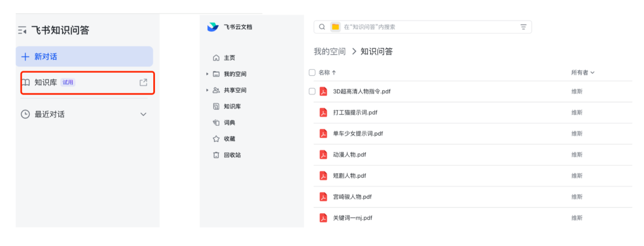Click the 知识问答 breadcrumb
Viewport: 644px width, 246px height.
377,51
